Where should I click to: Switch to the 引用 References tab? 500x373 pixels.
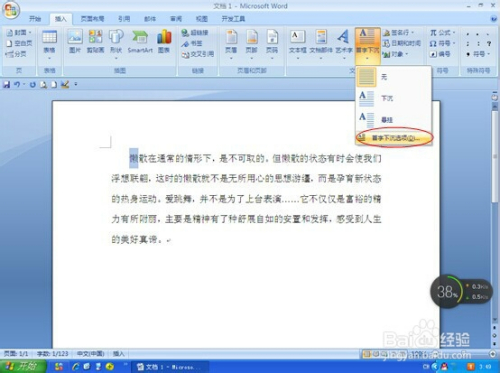[124, 19]
